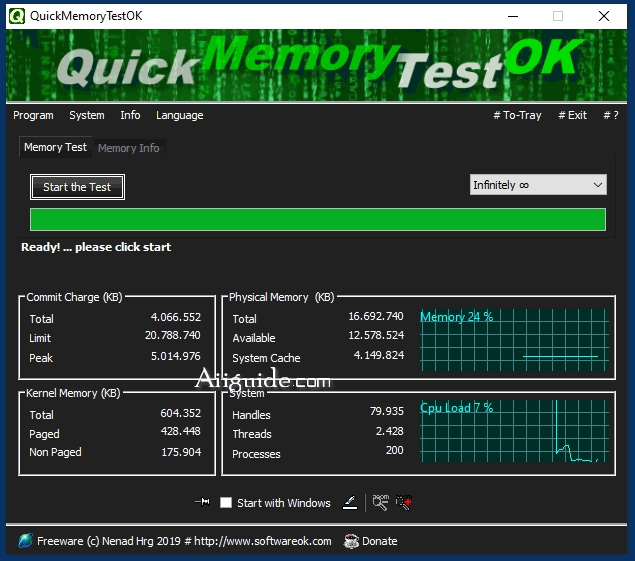Click the Donate link
635x561 pixels.
click(x=379, y=541)
